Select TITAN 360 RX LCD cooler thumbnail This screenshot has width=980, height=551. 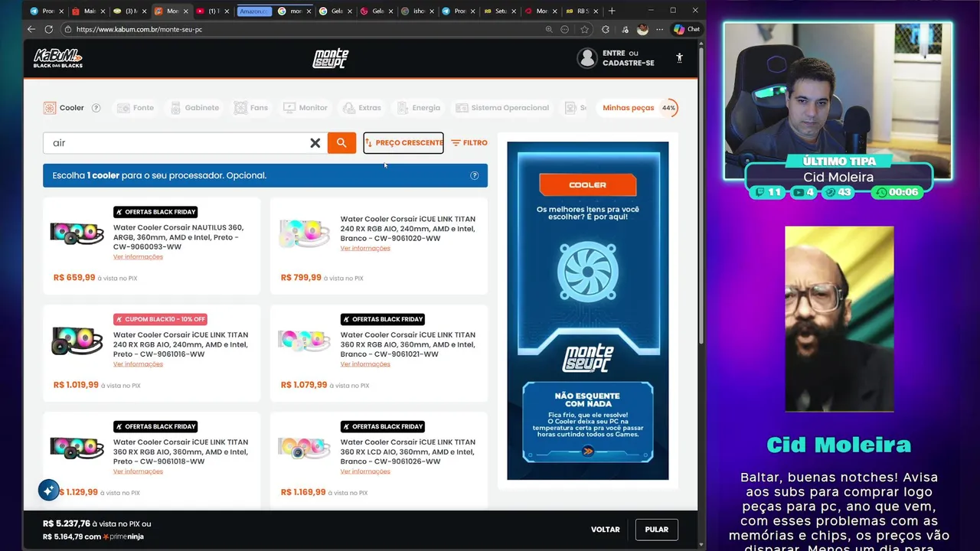click(x=305, y=448)
